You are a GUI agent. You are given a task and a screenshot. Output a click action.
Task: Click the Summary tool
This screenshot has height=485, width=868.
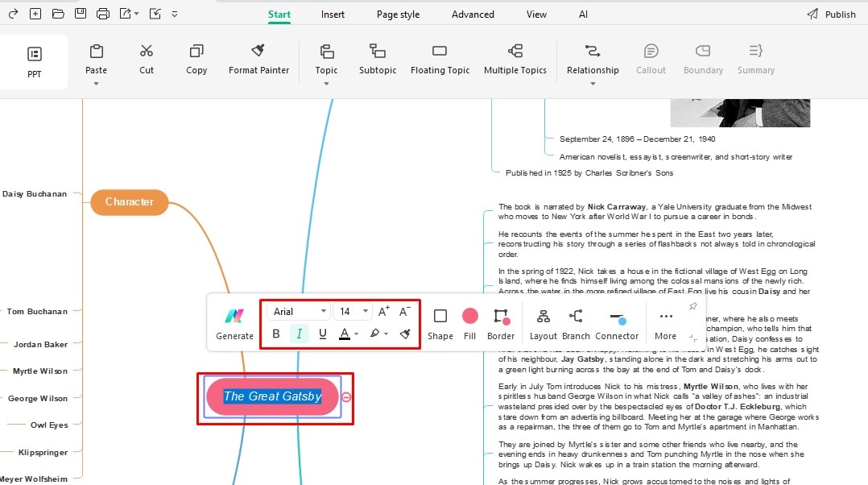point(755,59)
